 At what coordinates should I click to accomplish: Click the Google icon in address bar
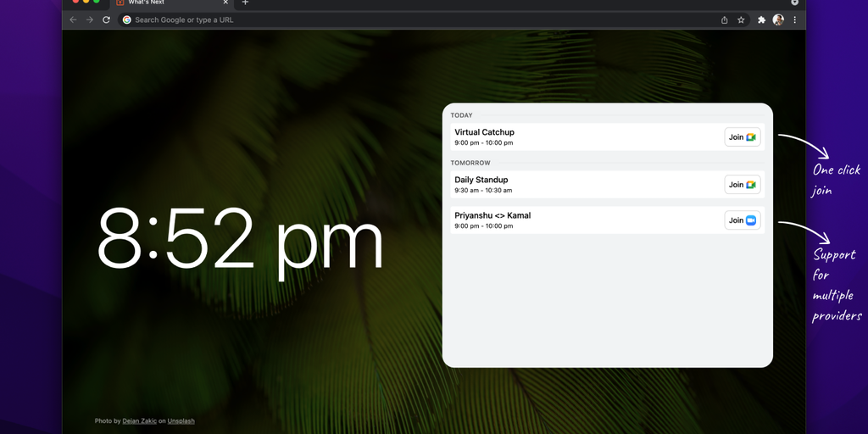tap(127, 19)
